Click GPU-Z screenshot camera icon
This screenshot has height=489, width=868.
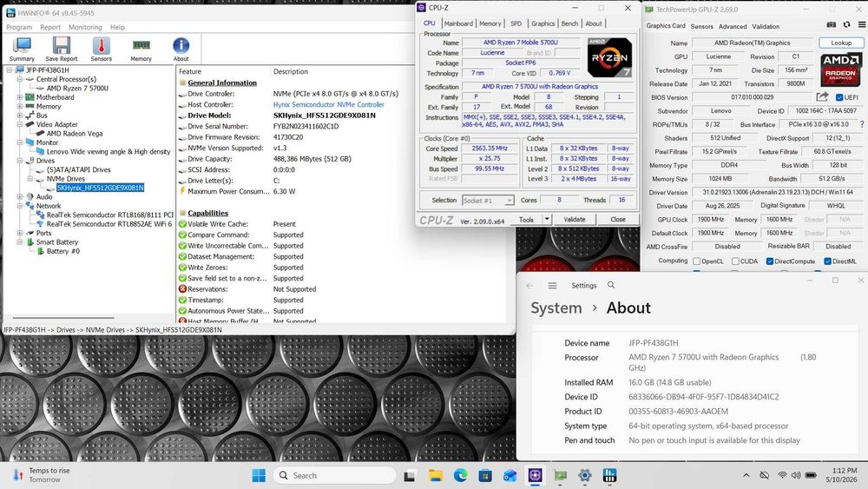[x=831, y=25]
